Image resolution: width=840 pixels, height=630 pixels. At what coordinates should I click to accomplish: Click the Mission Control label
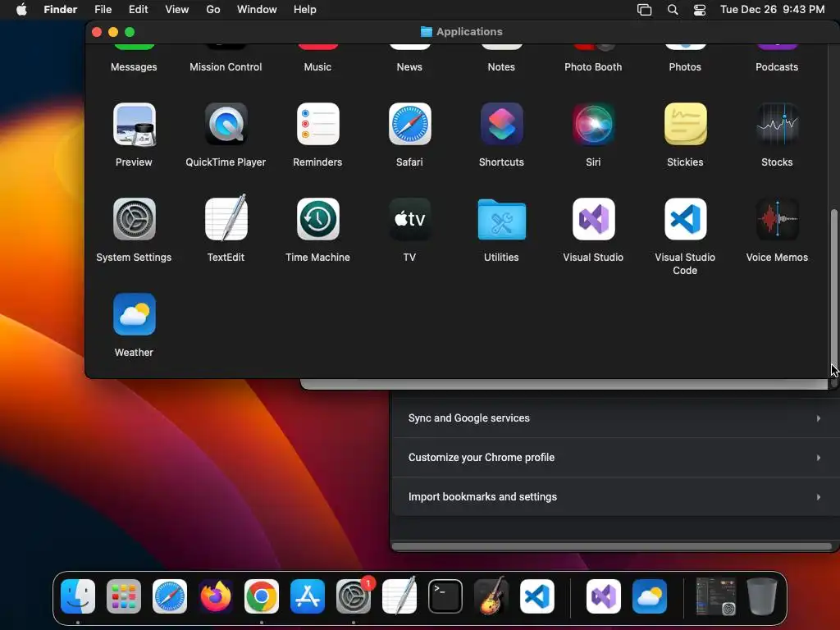[x=226, y=67]
